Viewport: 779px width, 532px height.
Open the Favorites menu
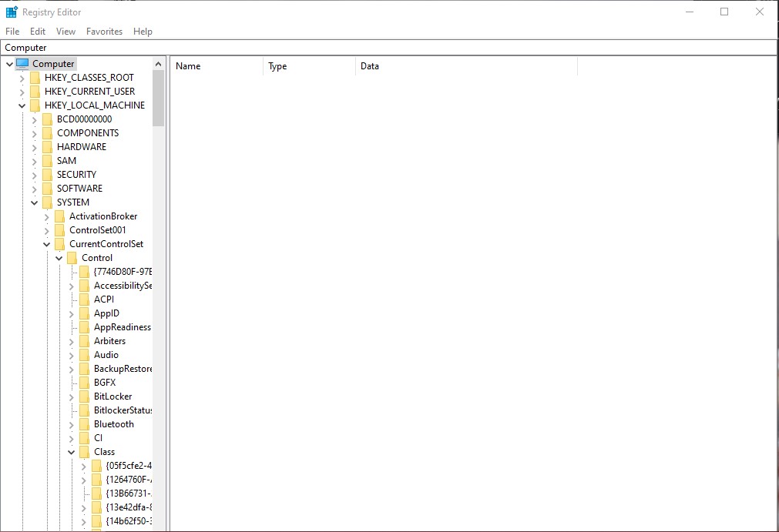point(104,32)
